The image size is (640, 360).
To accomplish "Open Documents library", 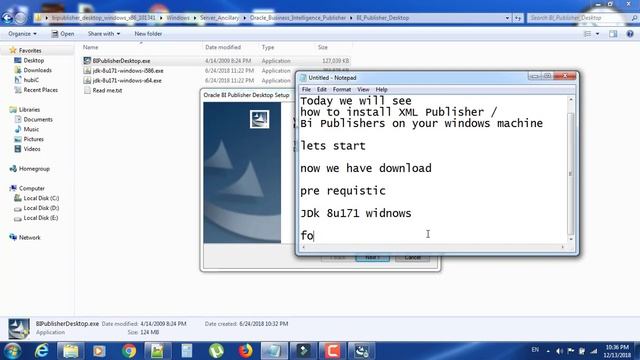I will (38, 120).
